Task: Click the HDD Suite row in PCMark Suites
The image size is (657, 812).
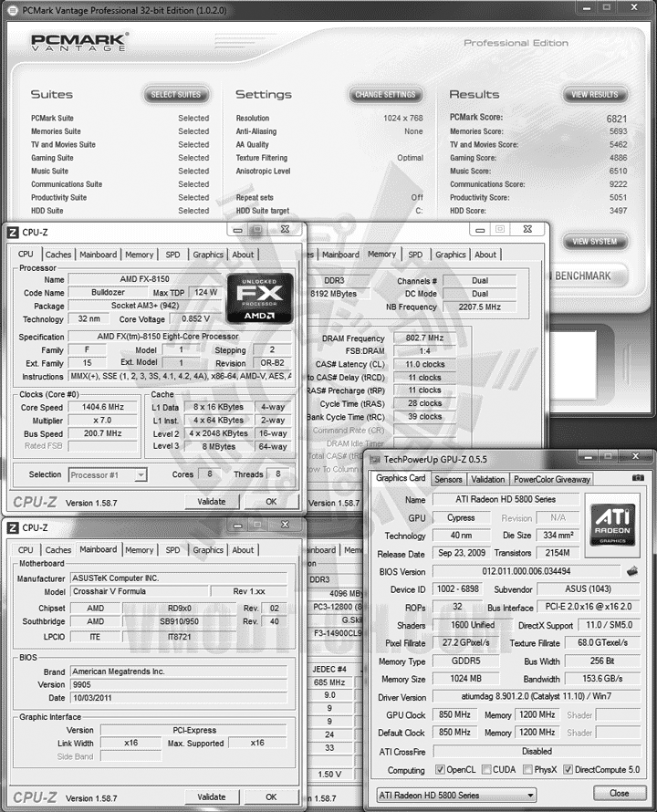Action: tap(120, 211)
